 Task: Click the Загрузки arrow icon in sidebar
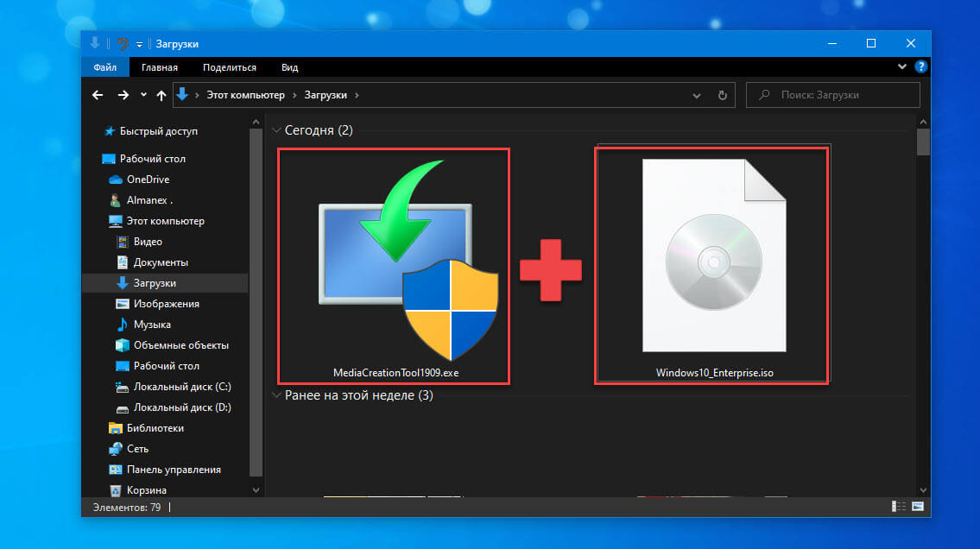coord(123,283)
